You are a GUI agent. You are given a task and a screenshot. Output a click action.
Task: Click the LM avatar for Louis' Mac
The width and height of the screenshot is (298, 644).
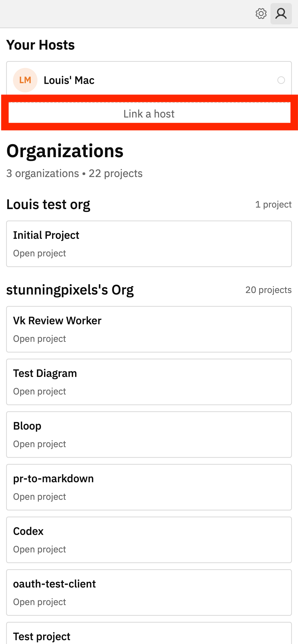pyautogui.click(x=25, y=80)
